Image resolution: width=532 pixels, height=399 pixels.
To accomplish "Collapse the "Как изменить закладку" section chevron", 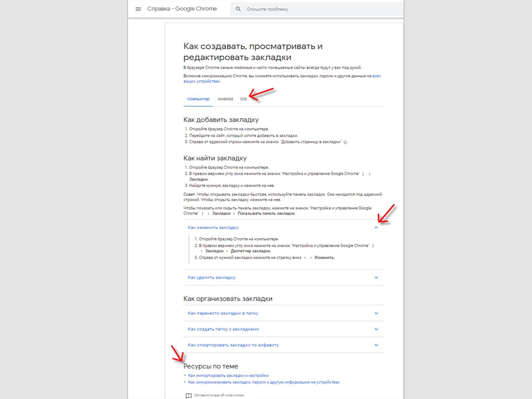I will pos(376,228).
